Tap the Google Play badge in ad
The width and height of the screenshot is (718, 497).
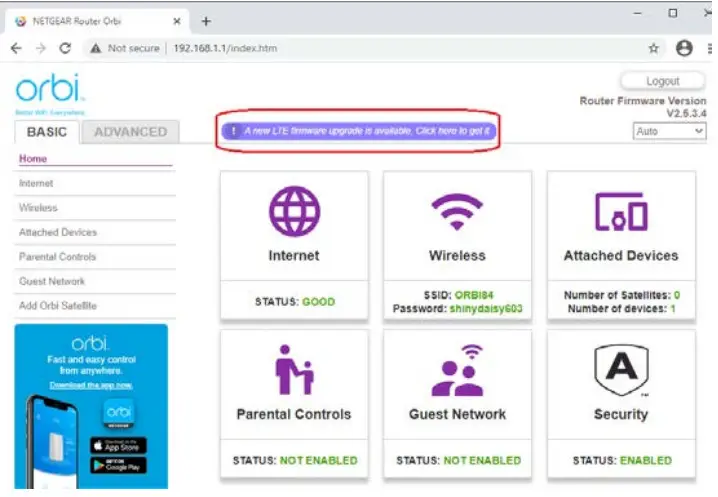[x=118, y=465]
